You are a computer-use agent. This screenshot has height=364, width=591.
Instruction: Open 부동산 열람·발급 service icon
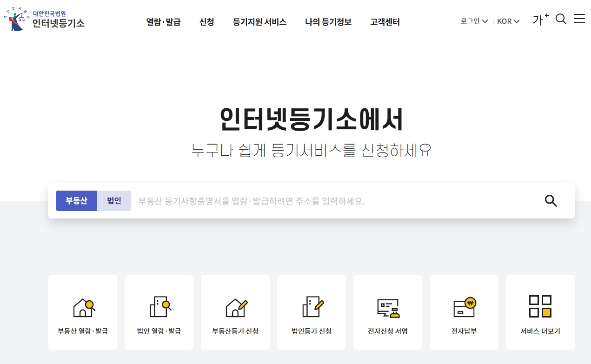82,312
